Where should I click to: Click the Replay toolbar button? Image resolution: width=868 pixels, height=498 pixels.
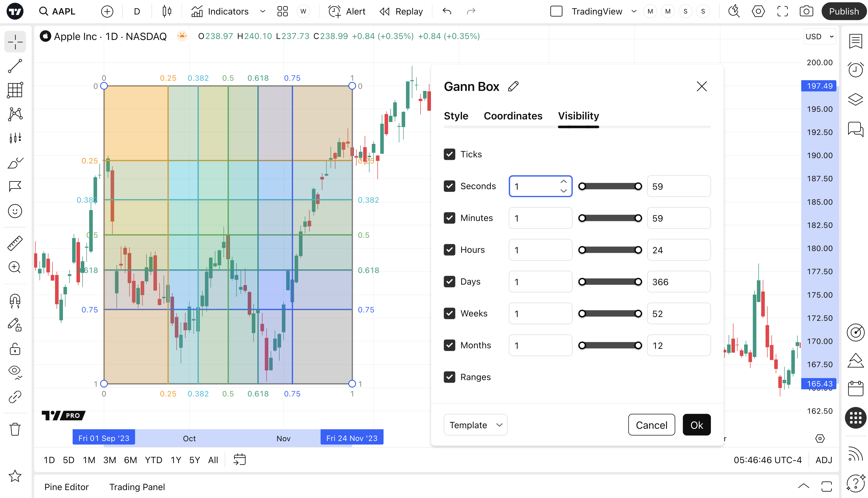pyautogui.click(x=401, y=11)
